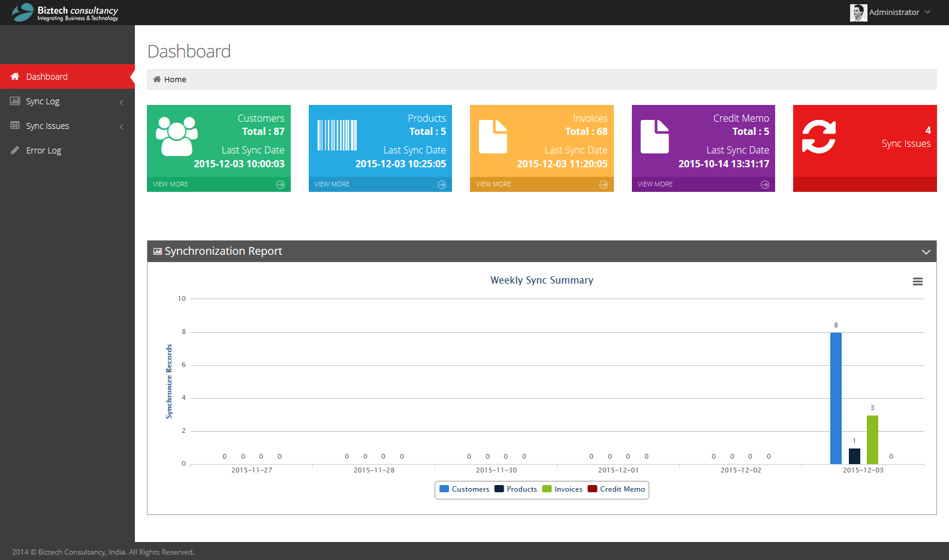Viewport: 949px width, 560px height.
Task: Click the green Invoices bar for 2015-12-03
Action: click(872, 439)
